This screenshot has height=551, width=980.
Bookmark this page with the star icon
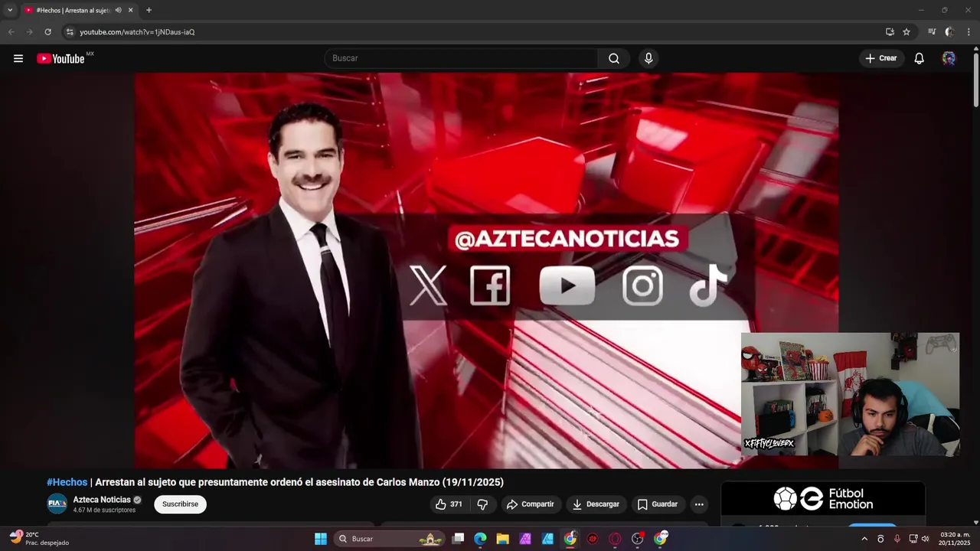click(x=906, y=32)
